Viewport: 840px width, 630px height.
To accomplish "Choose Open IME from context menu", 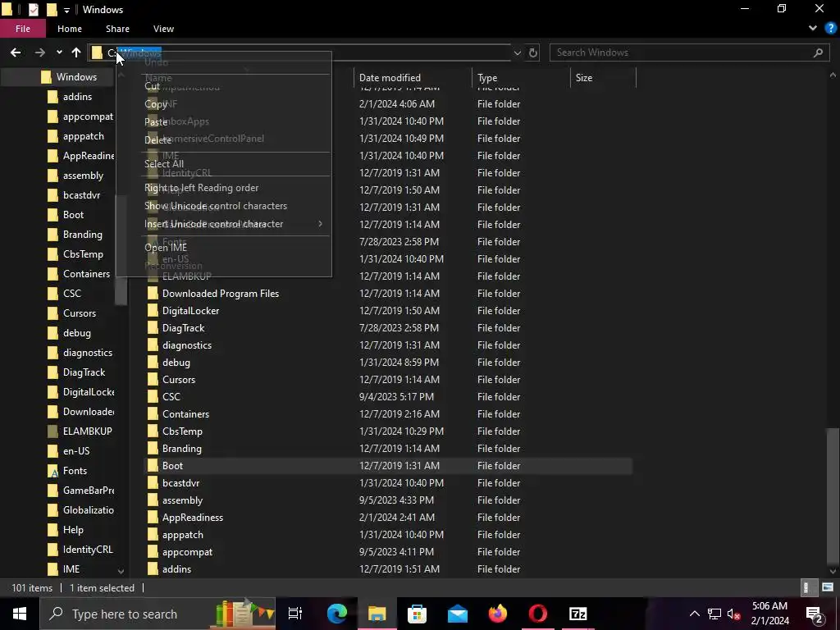I will (x=224, y=248).
